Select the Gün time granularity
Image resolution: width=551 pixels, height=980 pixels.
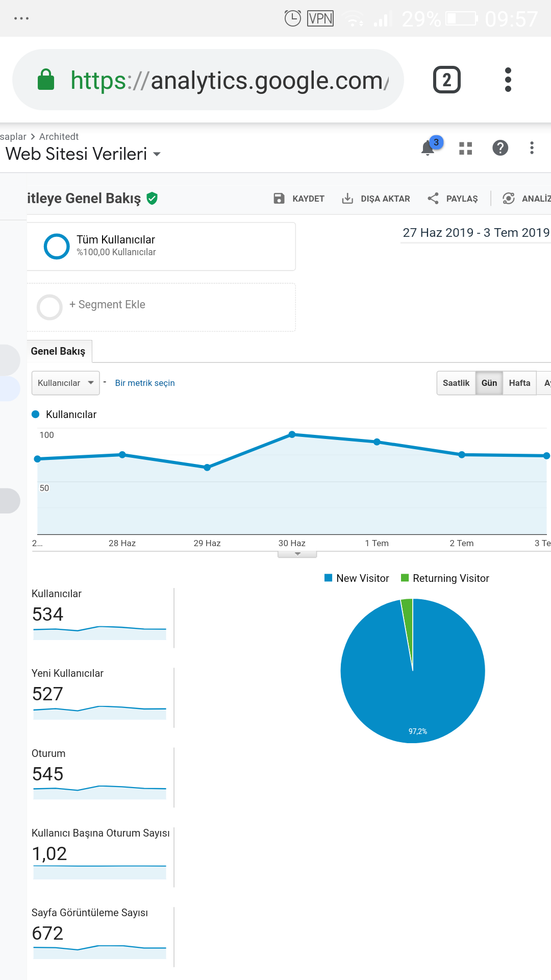coord(489,383)
